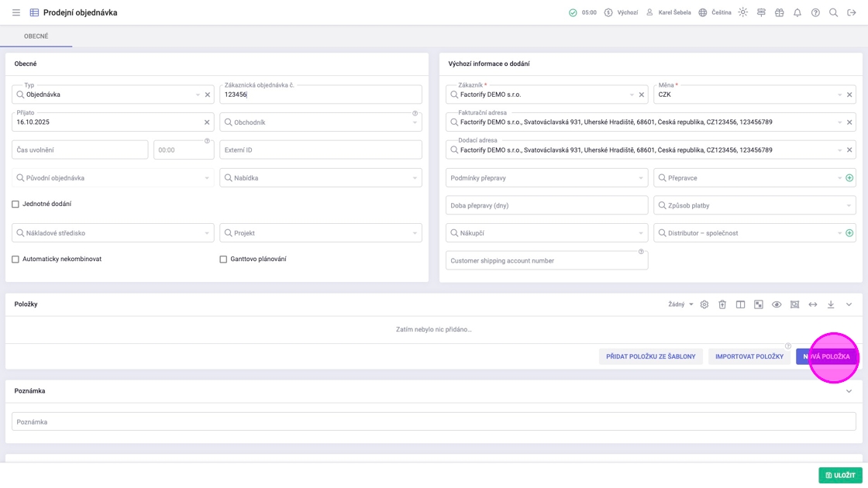
Task: Open search magnifier in top bar
Action: (x=833, y=12)
